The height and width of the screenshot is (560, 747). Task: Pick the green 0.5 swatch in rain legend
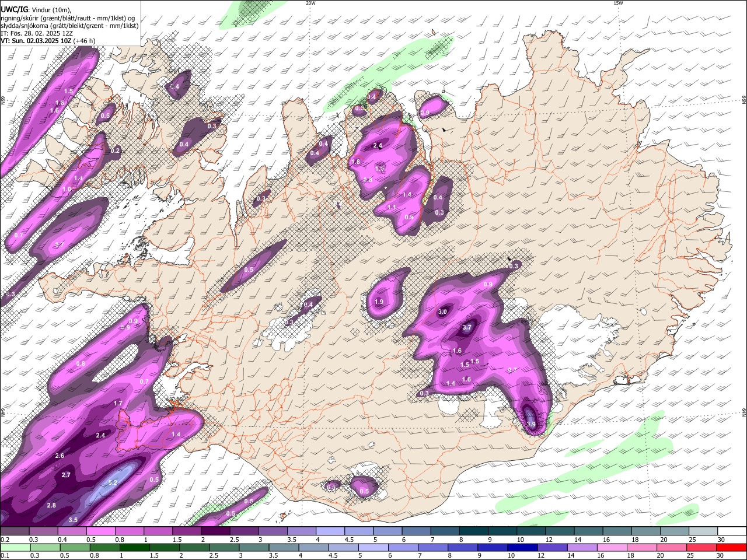click(x=75, y=547)
